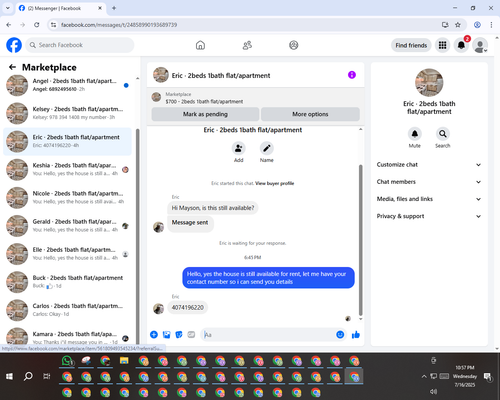Click More options button
500x400 pixels.
click(310, 114)
